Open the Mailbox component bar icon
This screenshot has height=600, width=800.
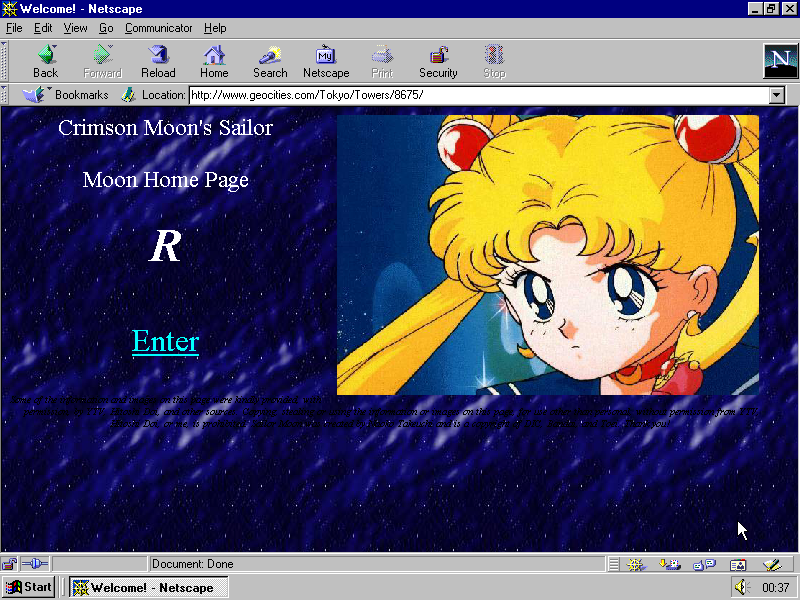(669, 564)
